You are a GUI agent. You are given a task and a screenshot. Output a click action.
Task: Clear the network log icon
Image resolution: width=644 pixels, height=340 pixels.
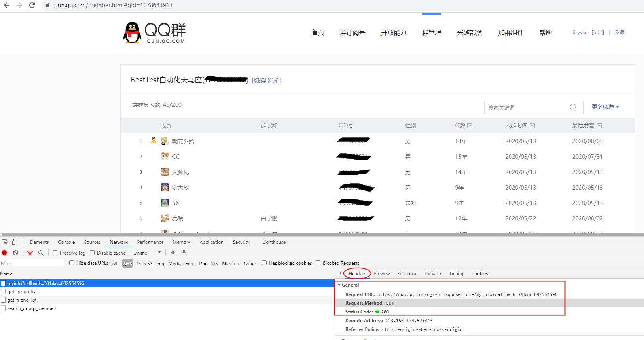coord(15,253)
